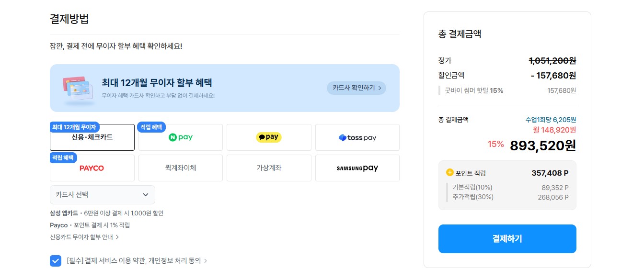644x280 pixels.
Task: Open the 카드사 선택 dropdown
Action: pyautogui.click(x=103, y=195)
